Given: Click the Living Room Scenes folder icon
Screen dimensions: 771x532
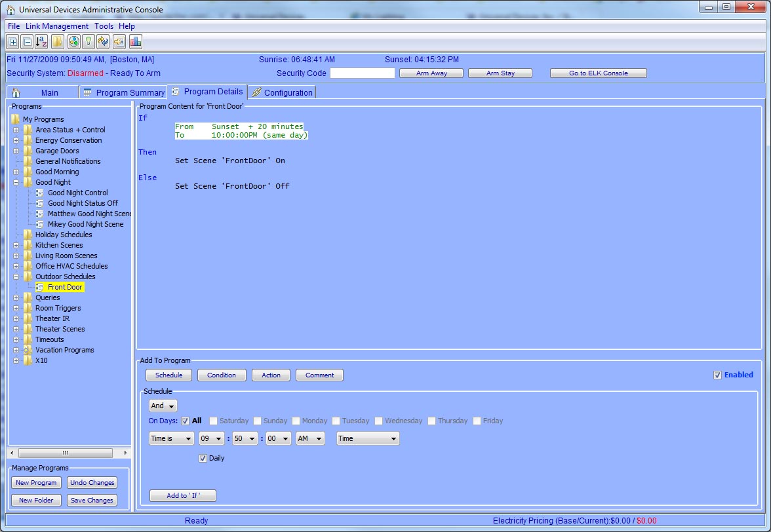Looking at the screenshot, I should (x=28, y=256).
